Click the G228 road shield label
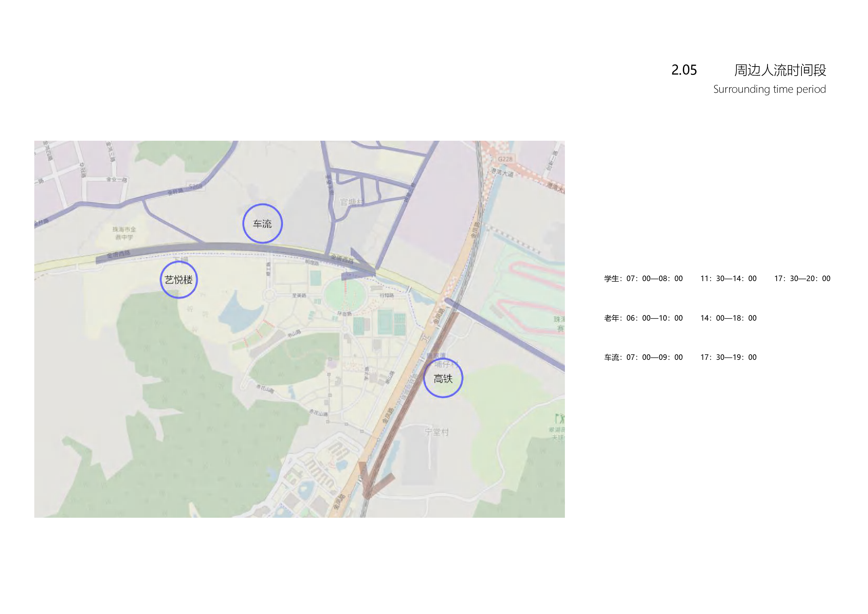Viewport: 868px width, 614px height. [505, 159]
